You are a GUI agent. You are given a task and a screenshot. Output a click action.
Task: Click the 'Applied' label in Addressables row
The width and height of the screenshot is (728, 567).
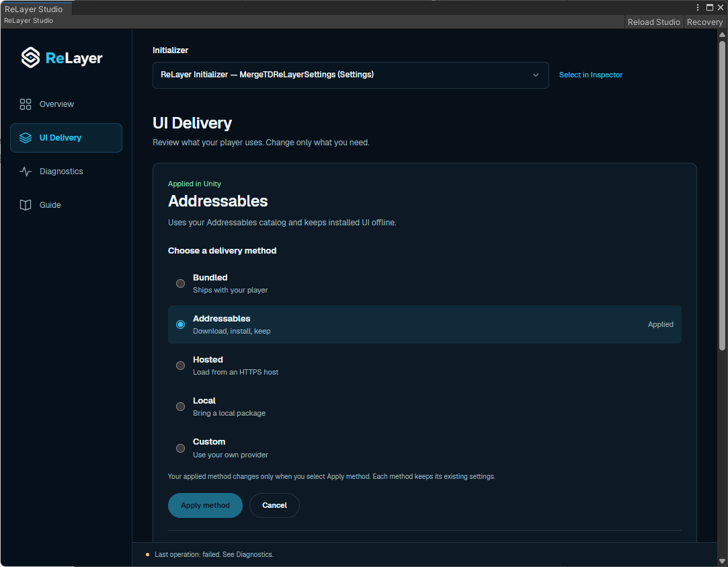pos(660,325)
